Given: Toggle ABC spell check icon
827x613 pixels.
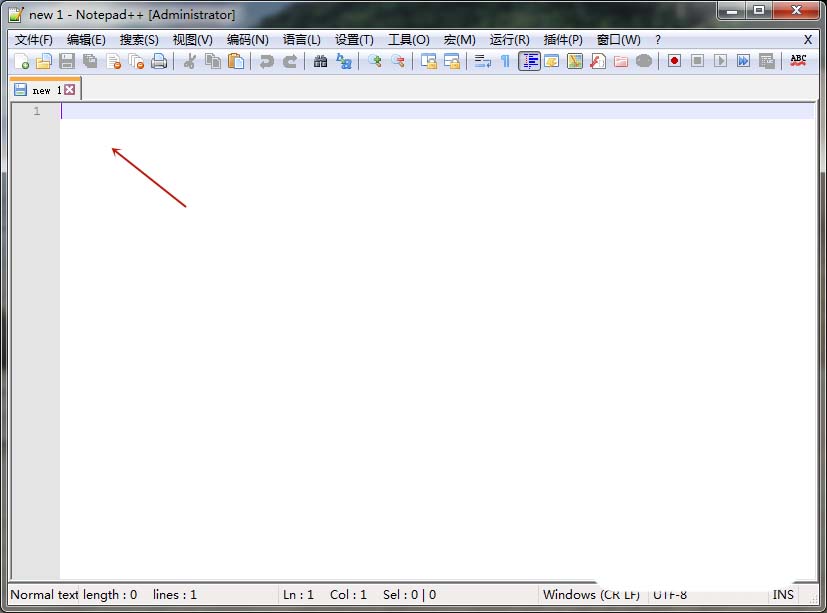Looking at the screenshot, I should [x=798, y=61].
